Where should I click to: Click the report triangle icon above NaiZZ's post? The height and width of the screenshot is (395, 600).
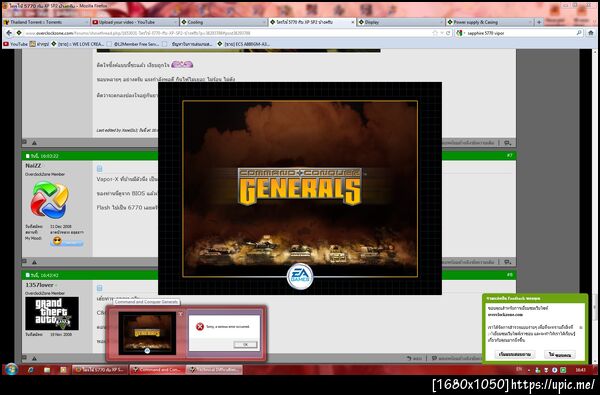34,143
